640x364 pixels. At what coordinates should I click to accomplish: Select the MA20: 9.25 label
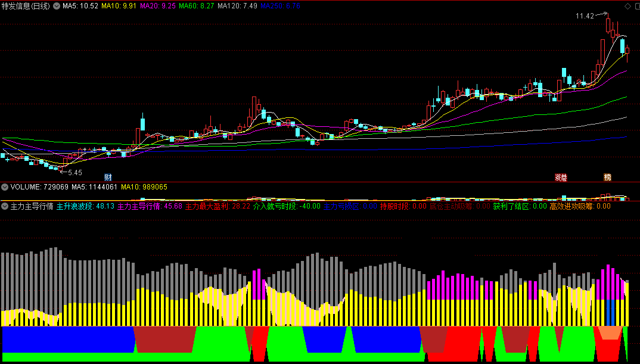pyautogui.click(x=158, y=6)
